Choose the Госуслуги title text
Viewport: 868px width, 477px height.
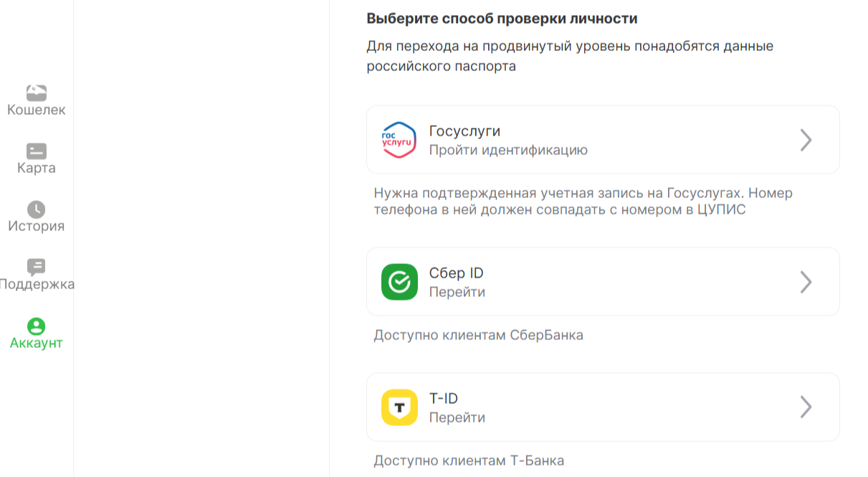coord(464,131)
